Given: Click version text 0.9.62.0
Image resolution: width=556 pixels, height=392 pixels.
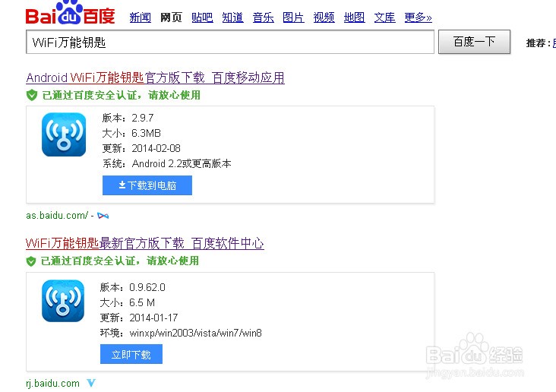Looking at the screenshot, I should point(147,287).
